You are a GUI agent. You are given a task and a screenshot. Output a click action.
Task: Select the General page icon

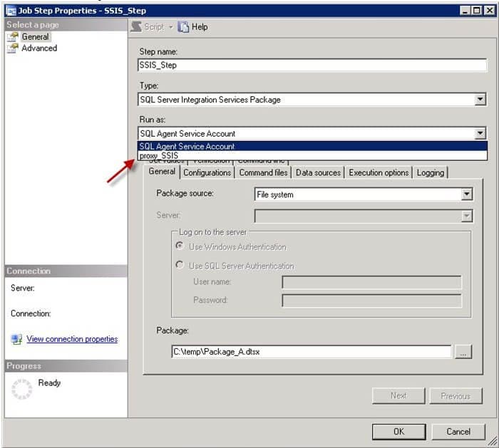click(x=12, y=37)
